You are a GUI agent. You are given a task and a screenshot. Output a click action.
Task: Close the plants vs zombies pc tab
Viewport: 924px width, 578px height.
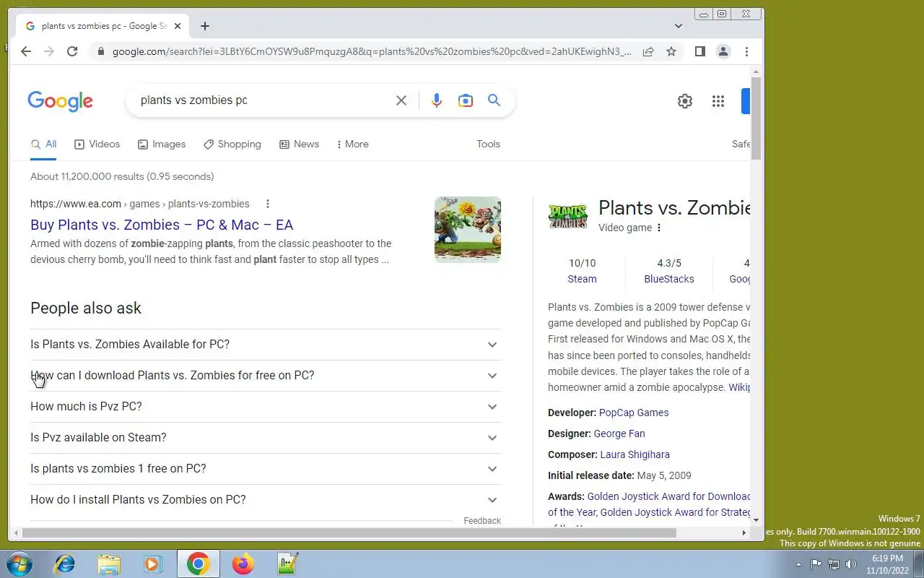178,26
